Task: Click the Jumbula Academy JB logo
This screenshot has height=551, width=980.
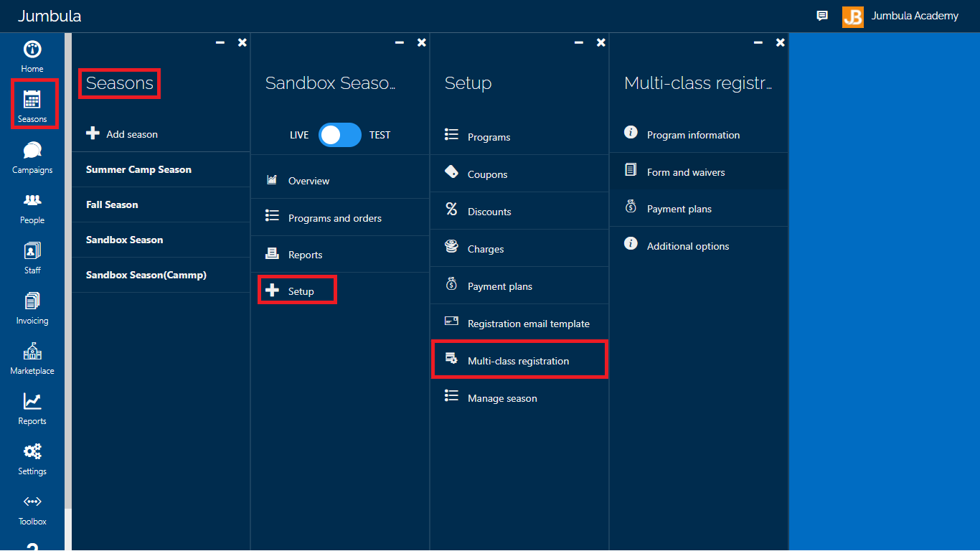Action: coord(853,17)
